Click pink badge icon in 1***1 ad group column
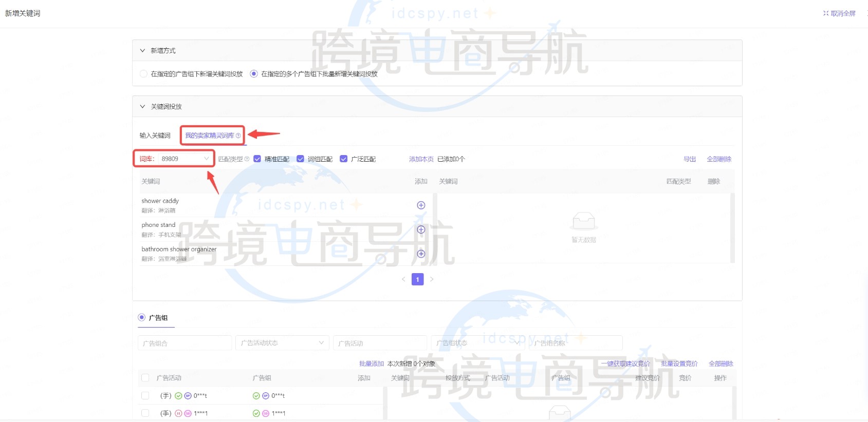The height and width of the screenshot is (422, 868). 266,413
